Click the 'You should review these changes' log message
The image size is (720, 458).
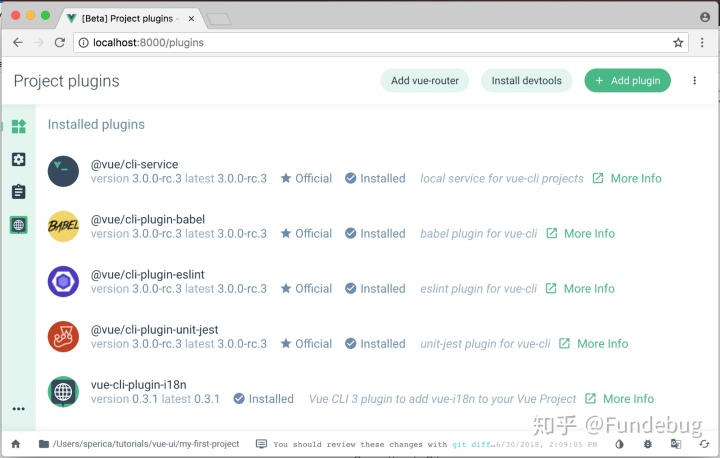tap(383, 444)
